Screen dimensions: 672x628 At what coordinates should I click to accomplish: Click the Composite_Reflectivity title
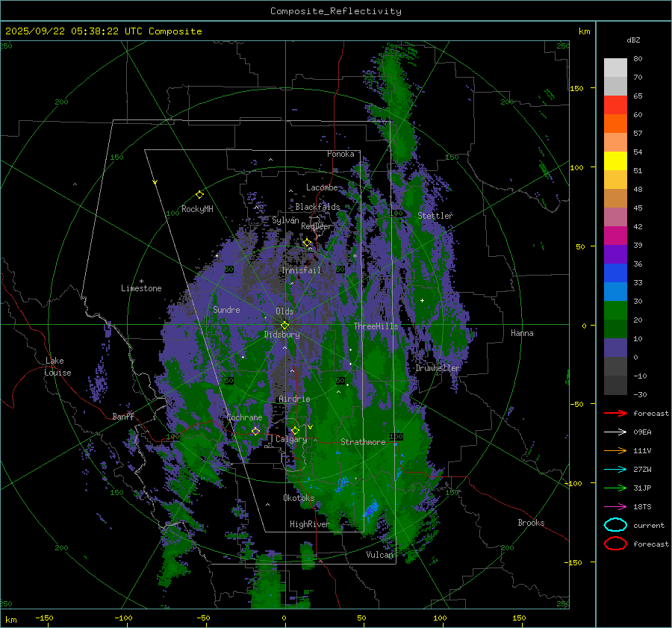(335, 11)
